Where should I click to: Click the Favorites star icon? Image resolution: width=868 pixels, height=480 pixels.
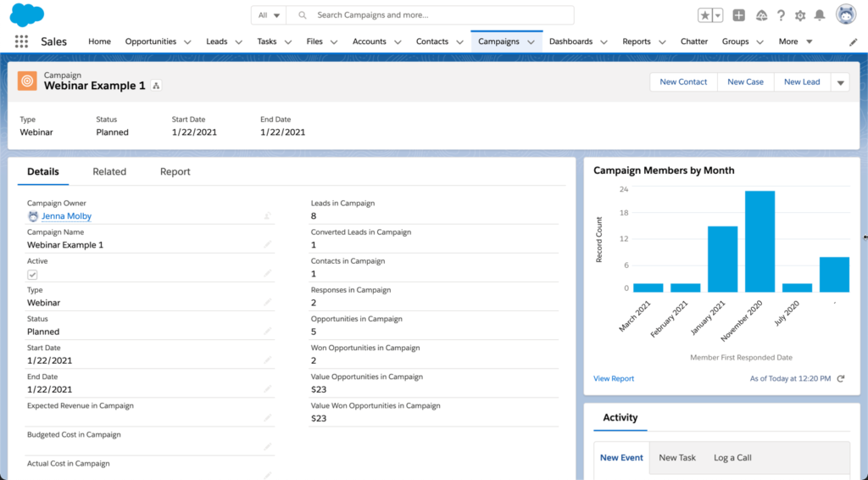(x=705, y=15)
